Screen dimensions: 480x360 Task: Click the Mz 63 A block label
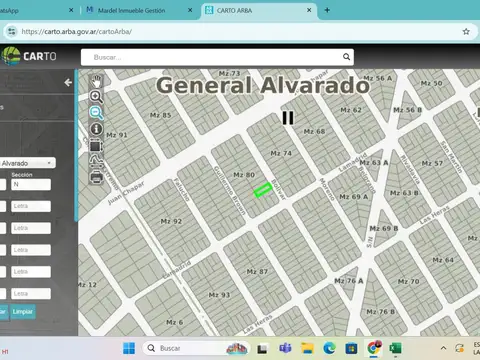[374, 163]
